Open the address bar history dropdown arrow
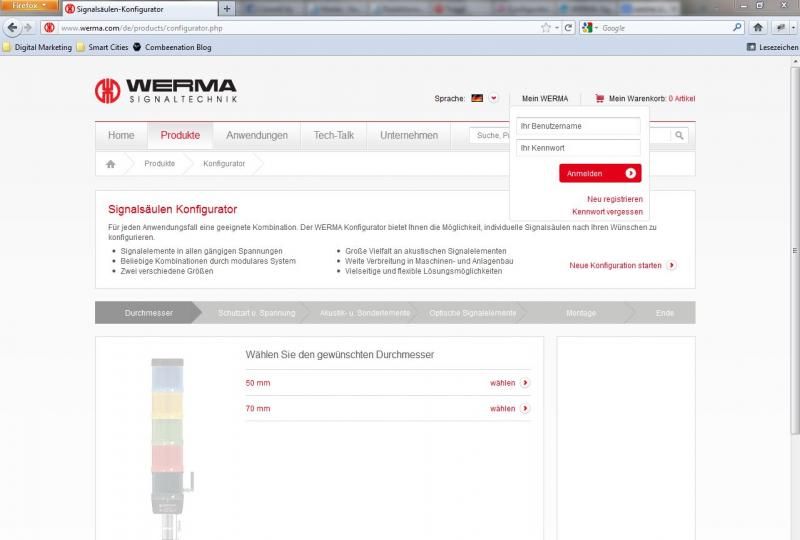 click(x=557, y=28)
